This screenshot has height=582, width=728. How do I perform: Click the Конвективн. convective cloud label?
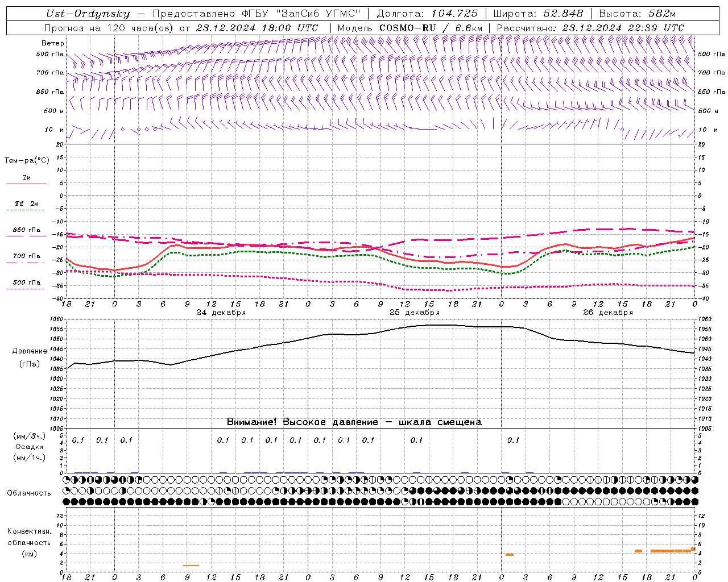(29, 531)
